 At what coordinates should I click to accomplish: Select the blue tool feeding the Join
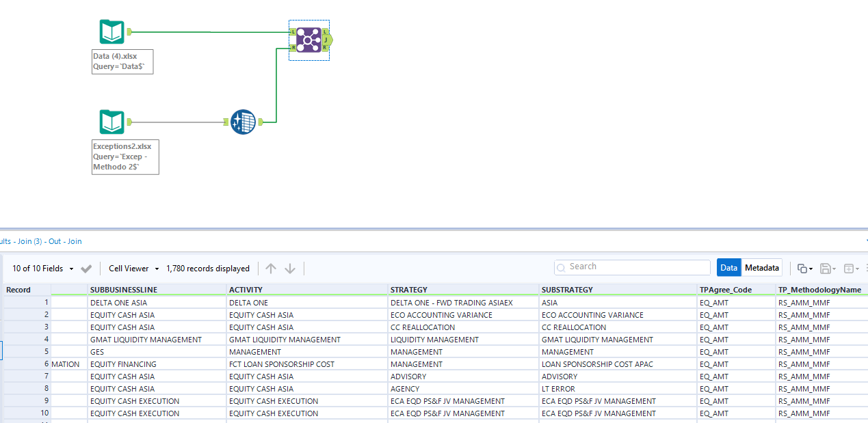243,122
